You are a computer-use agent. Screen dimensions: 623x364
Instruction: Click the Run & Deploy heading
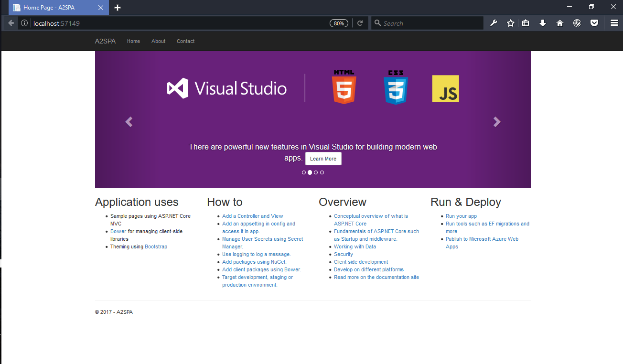tap(466, 202)
